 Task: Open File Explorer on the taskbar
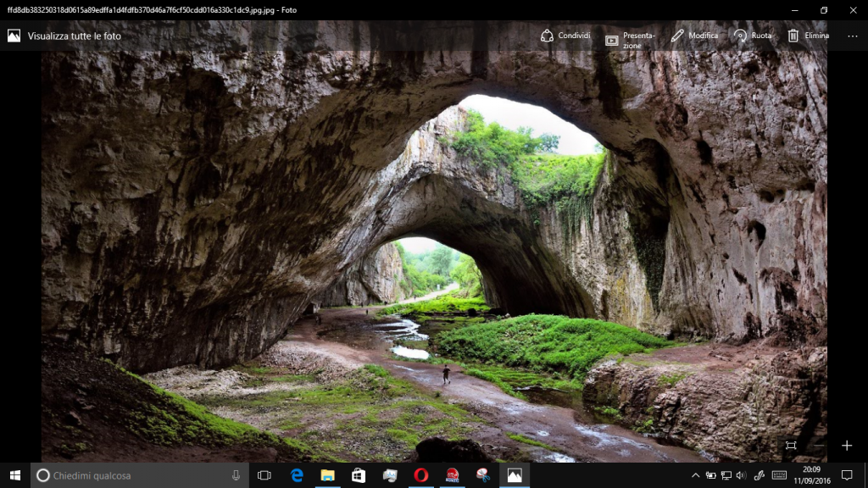[326, 475]
